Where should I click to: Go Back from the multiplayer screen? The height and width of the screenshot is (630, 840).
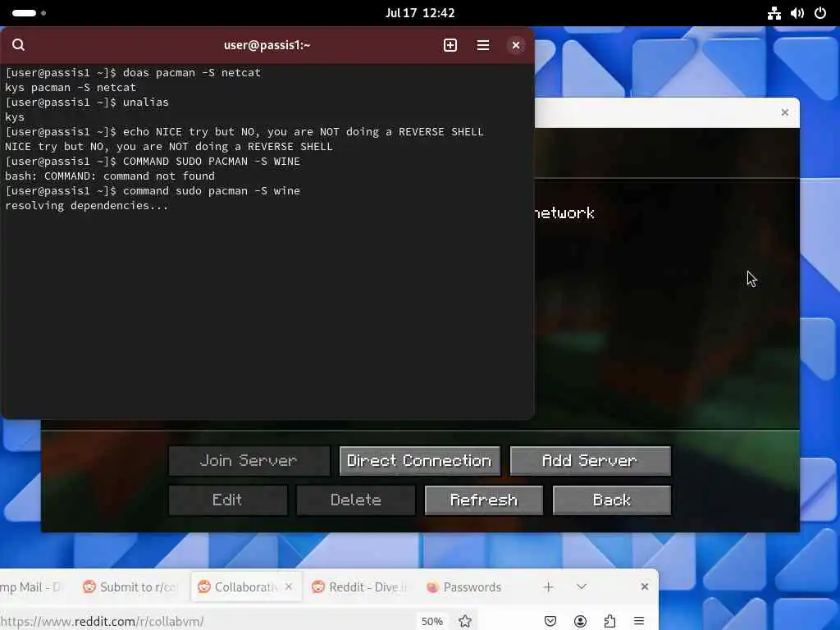coord(612,500)
